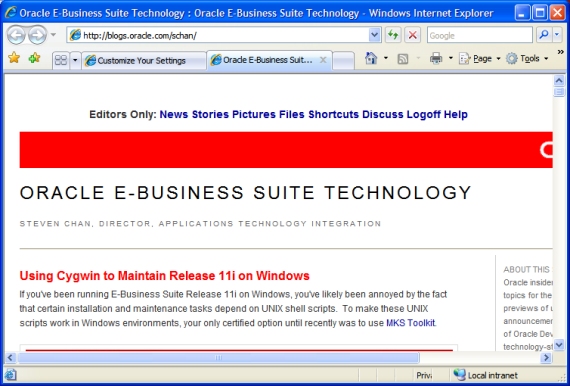Click the Local intranet zone icon
The width and height of the screenshot is (570, 386).
(459, 375)
